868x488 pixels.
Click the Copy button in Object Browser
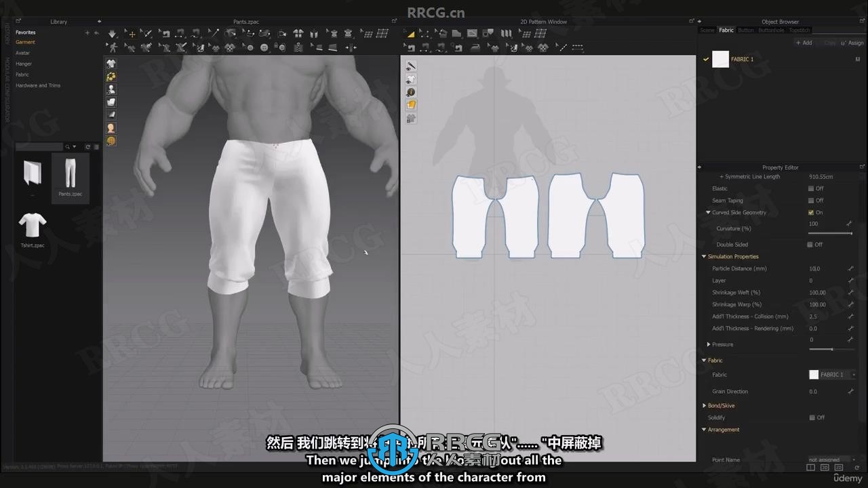830,43
